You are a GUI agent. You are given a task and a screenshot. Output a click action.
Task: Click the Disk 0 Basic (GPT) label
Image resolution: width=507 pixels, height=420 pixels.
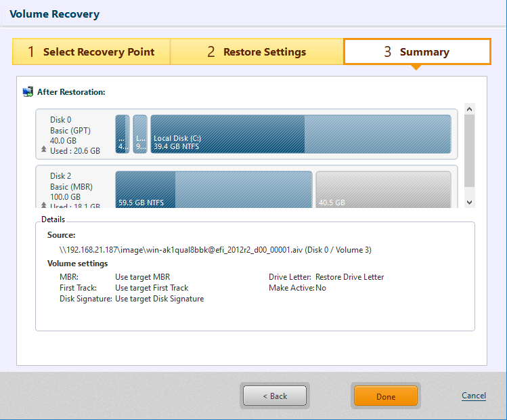70,130
